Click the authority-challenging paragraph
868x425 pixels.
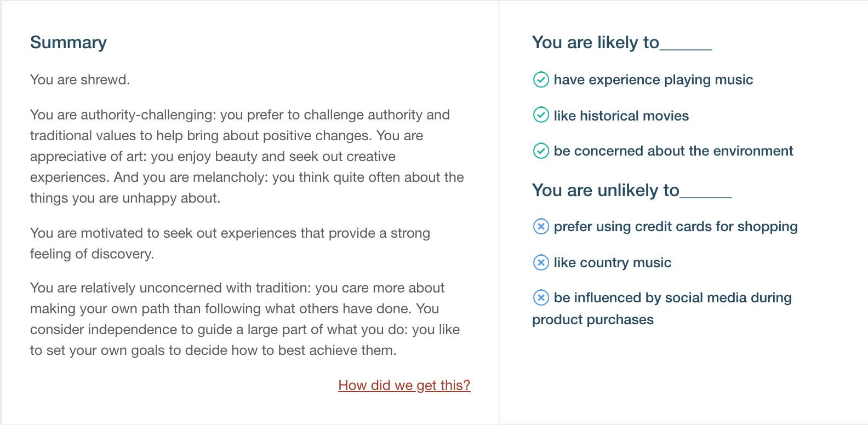click(247, 157)
